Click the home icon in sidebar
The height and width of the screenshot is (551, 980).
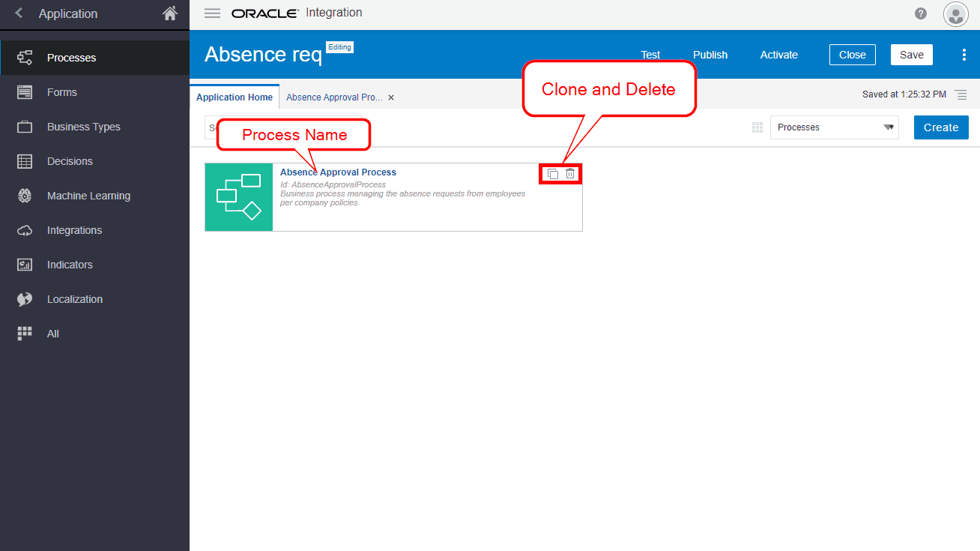click(170, 13)
